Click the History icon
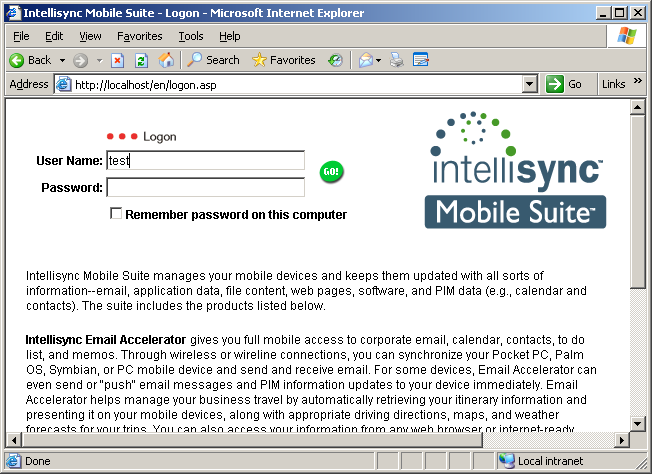Screen dimensions: 652x474 click(x=335, y=60)
